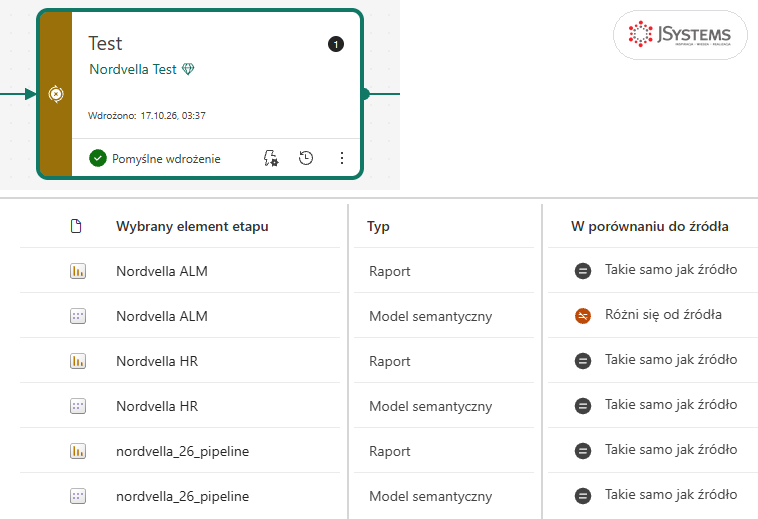Click the report icon of nordvella_26_pipeline
The image size is (758, 519).
(x=78, y=451)
